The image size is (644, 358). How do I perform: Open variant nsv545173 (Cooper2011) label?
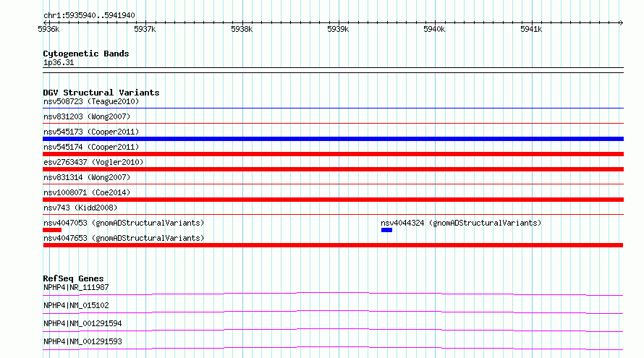[x=91, y=132]
